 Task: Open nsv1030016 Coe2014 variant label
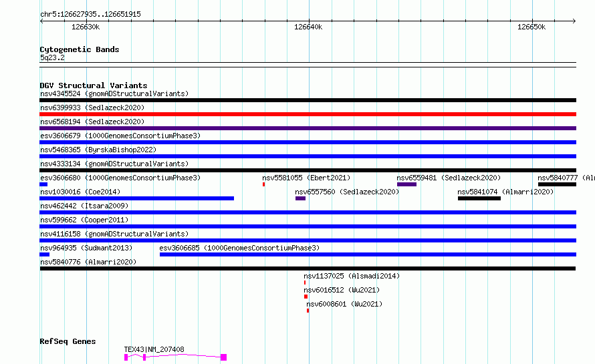point(80,192)
